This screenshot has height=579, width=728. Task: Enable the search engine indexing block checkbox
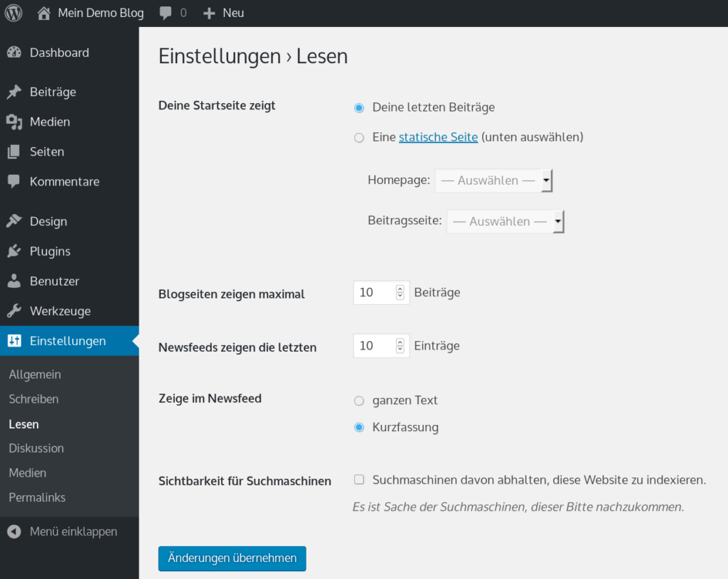pos(359,480)
